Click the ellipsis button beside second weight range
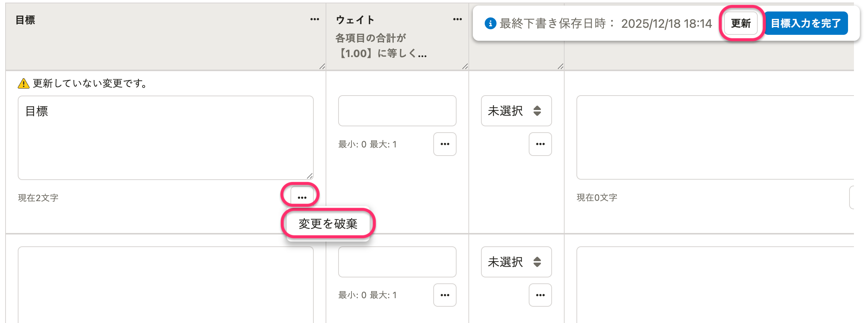This screenshot has width=868, height=323. (445, 295)
